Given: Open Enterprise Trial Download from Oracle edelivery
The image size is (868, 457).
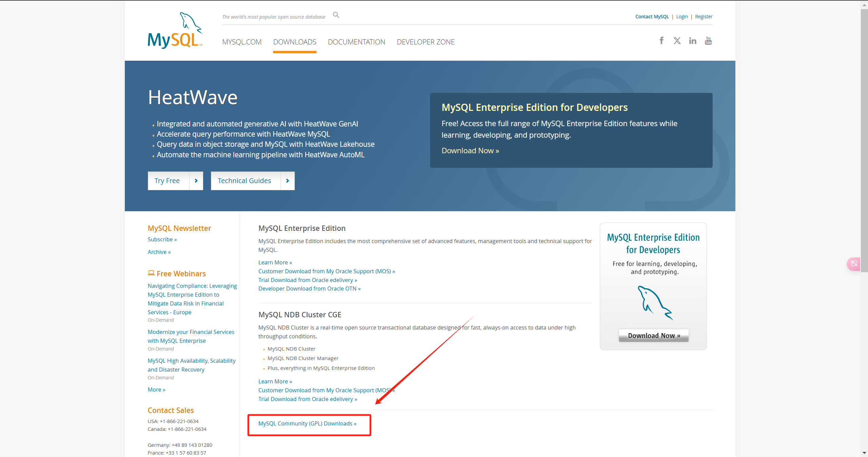Looking at the screenshot, I should [x=308, y=280].
